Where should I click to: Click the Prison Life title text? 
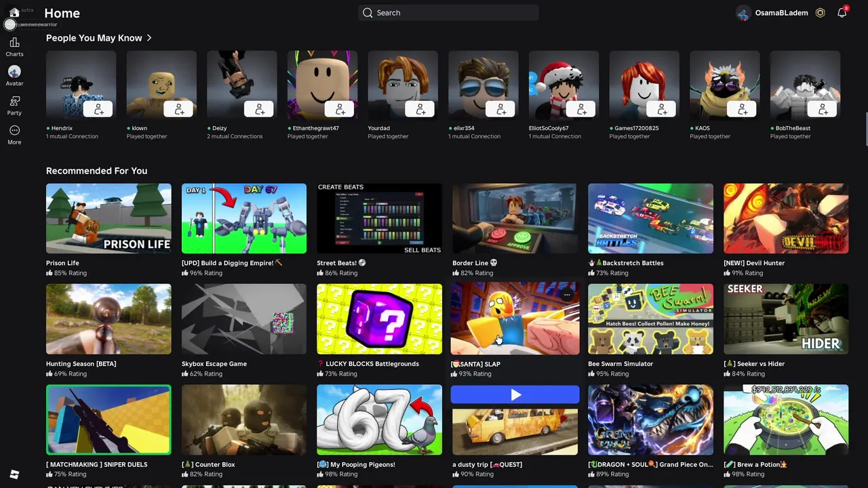[x=62, y=263]
